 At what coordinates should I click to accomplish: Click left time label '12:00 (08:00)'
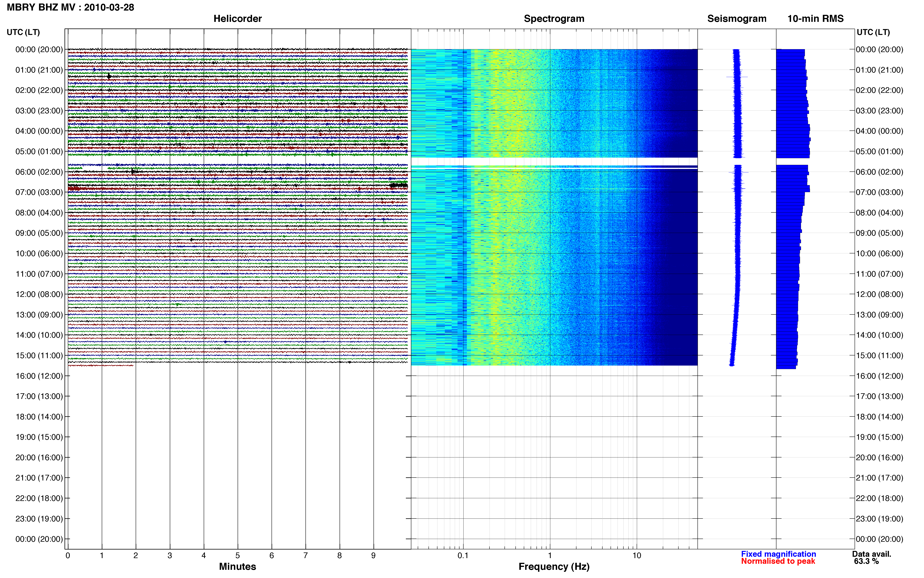click(x=39, y=294)
